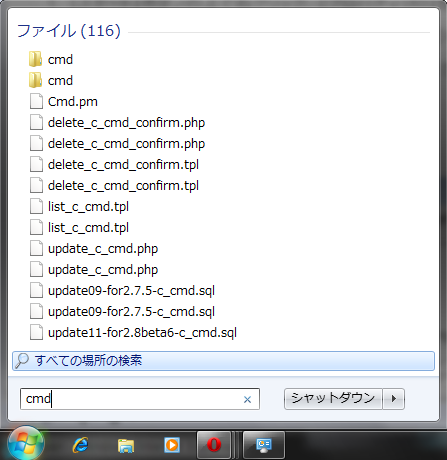Open the first update_c_cmd.php result
The image size is (447, 460).
pyautogui.click(x=103, y=249)
